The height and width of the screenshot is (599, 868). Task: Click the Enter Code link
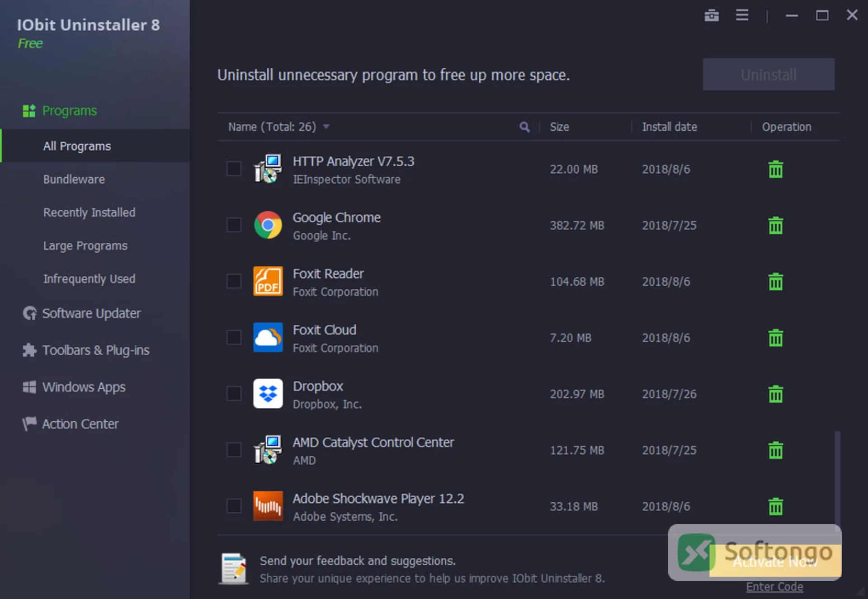774,587
